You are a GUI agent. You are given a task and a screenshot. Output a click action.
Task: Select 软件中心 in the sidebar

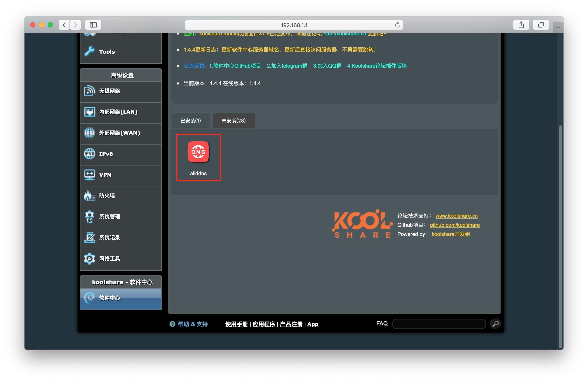tap(110, 298)
